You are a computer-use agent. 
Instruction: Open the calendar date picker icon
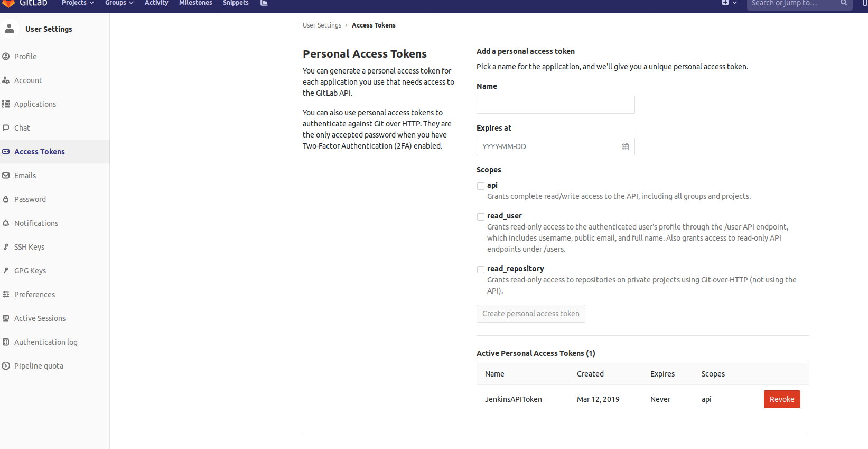(625, 146)
